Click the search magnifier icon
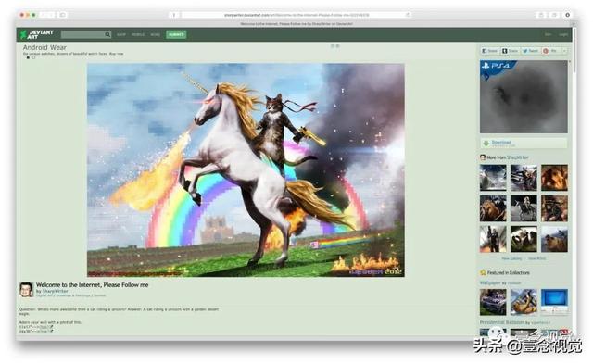Image resolution: width=593 pixels, height=364 pixels. tap(107, 35)
